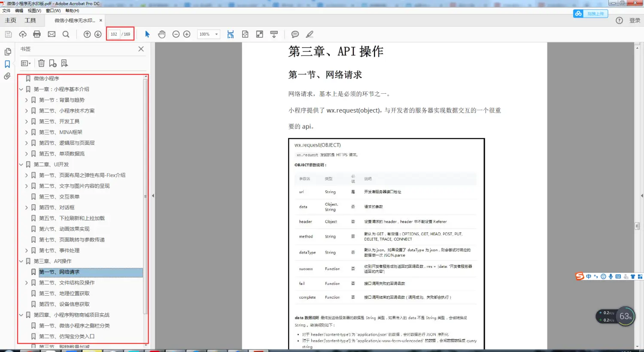Collapse 第四章、小程序购物商城项目实战 bookmark
This screenshot has width=644, height=352.
point(21,315)
